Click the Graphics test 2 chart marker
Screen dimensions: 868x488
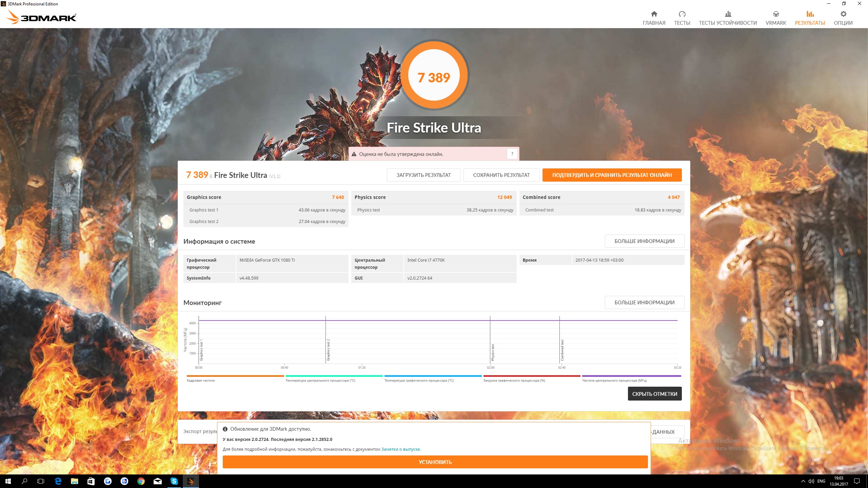[328, 350]
